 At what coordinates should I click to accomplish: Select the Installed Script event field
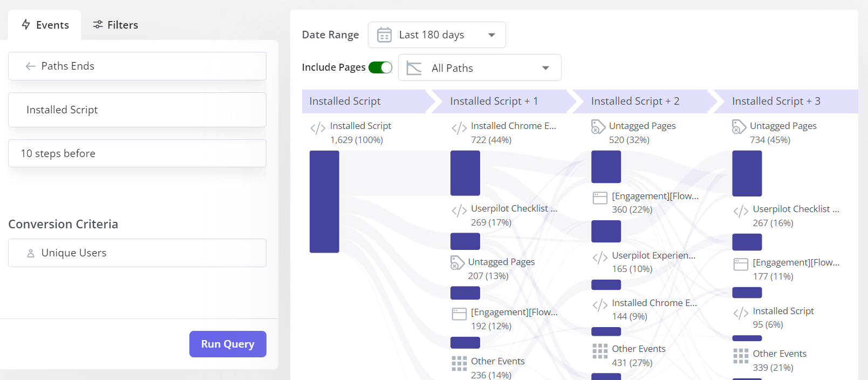[137, 110]
